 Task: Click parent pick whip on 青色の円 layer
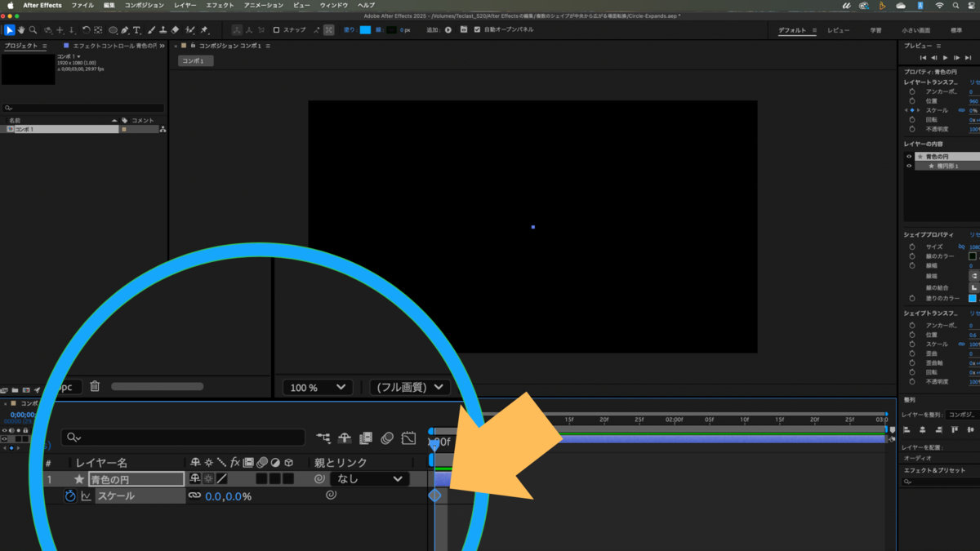319,479
